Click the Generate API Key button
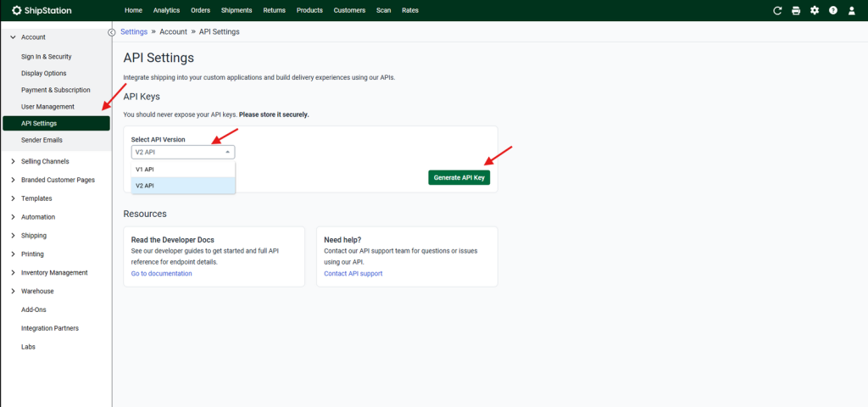This screenshot has width=868, height=407. [459, 178]
